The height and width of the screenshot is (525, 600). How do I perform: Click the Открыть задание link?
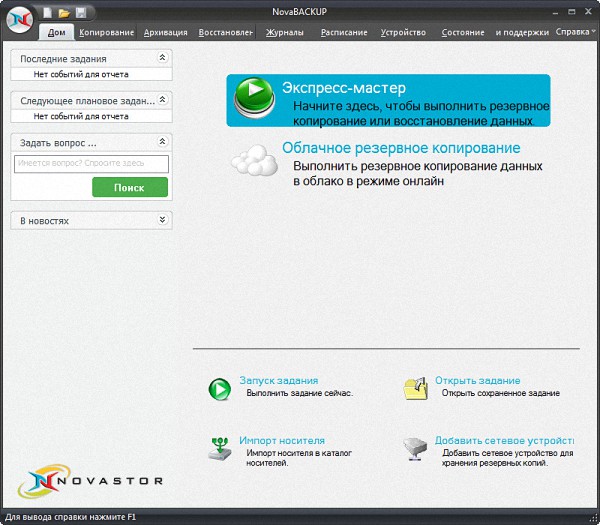tap(477, 380)
